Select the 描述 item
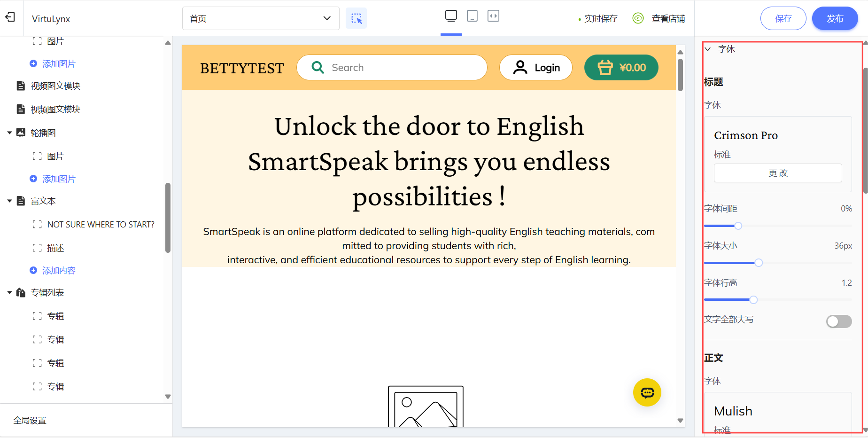Screen dimensions: 868x438 point(55,248)
